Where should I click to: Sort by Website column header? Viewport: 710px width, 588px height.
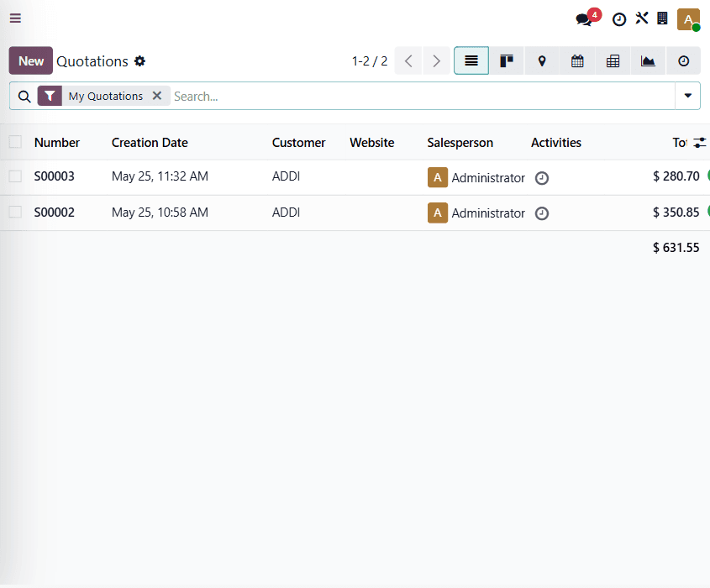pos(372,143)
